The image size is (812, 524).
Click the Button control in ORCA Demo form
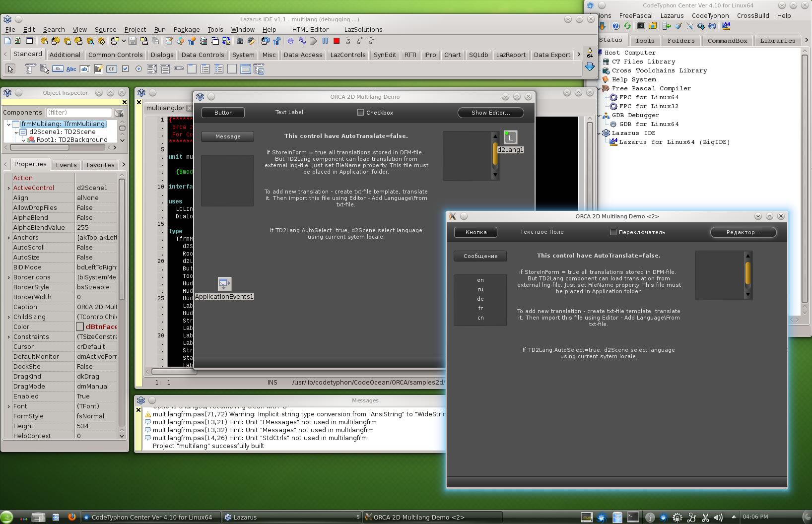223,113
